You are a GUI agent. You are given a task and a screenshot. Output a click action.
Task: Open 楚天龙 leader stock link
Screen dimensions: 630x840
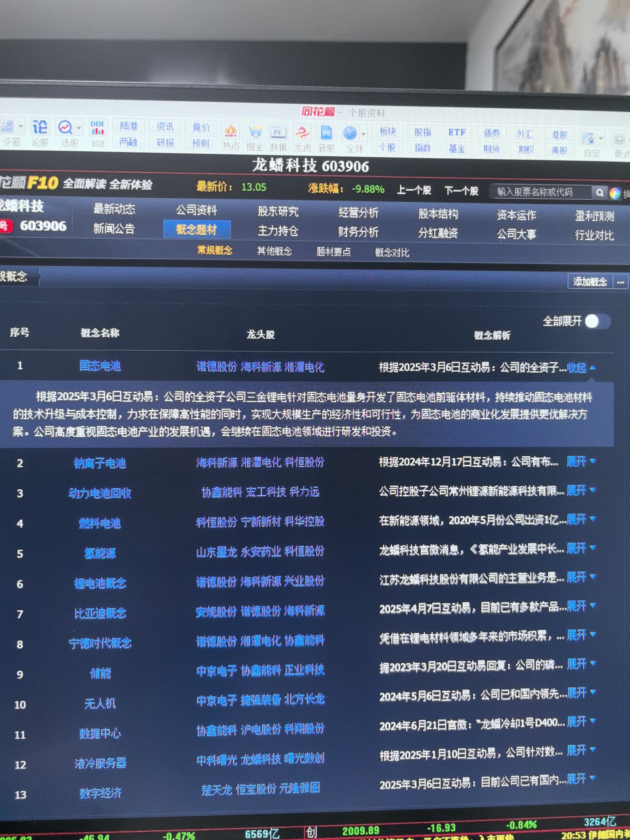pyautogui.click(x=217, y=790)
